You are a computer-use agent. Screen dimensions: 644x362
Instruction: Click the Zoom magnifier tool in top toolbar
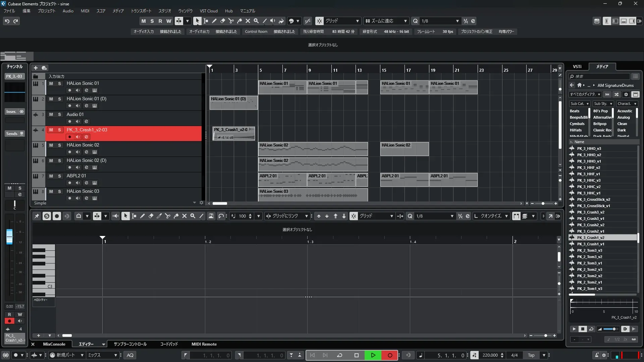[x=256, y=21]
